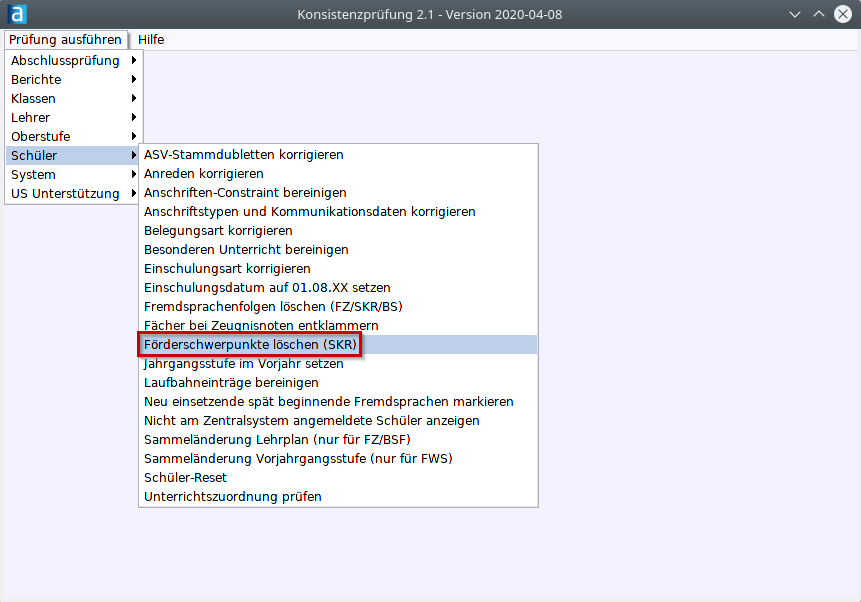Choose Anreden korrigieren

338,174
